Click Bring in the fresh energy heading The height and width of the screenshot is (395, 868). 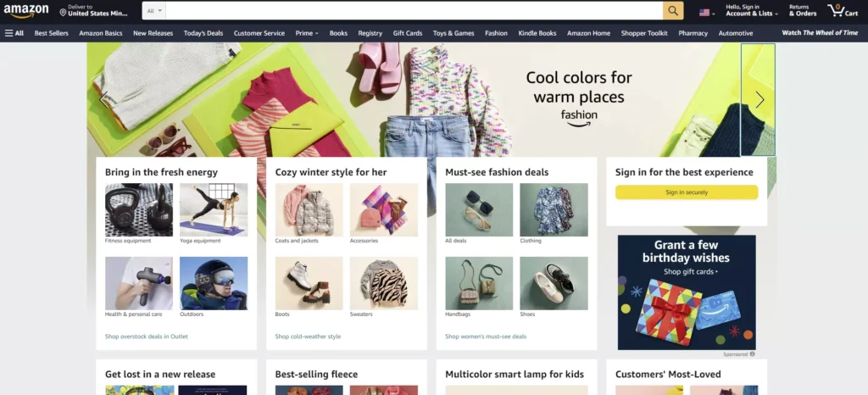(161, 172)
